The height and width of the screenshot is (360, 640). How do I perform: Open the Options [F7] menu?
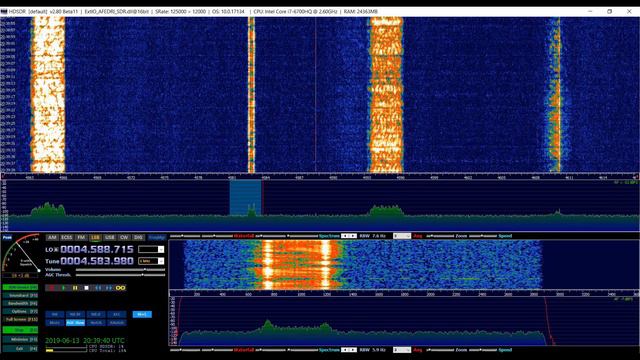pyautogui.click(x=20, y=311)
